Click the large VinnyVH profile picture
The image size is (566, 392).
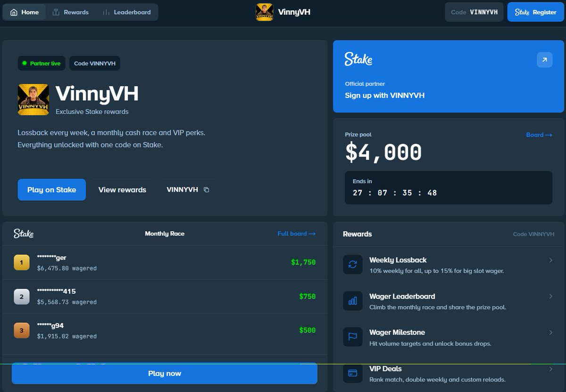click(33, 99)
